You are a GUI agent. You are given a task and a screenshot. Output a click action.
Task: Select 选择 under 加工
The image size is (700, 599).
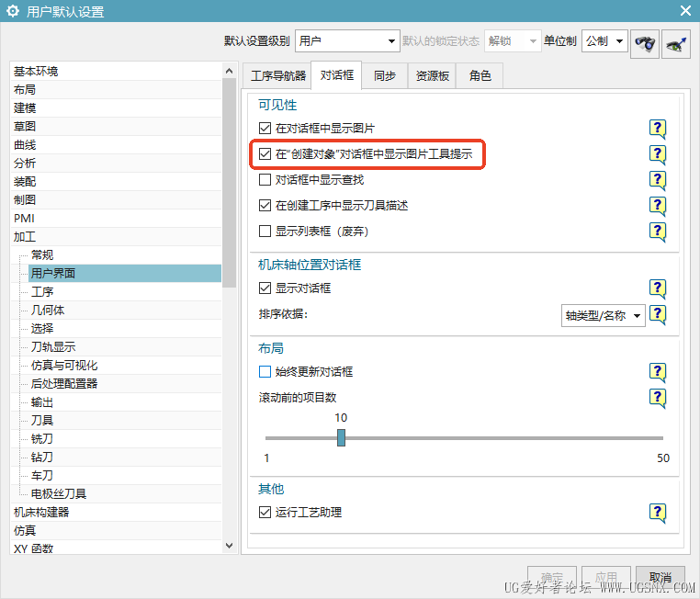point(125,329)
